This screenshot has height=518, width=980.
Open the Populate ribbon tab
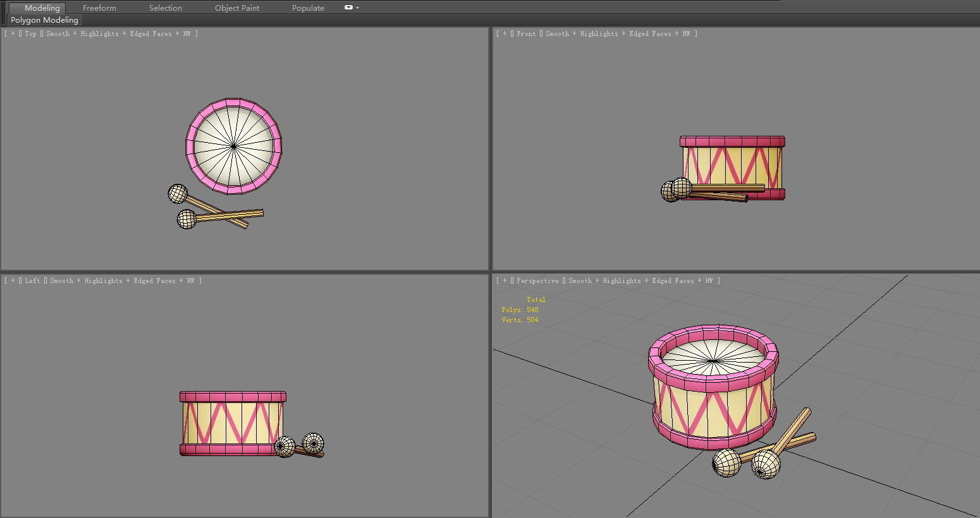pyautogui.click(x=308, y=8)
